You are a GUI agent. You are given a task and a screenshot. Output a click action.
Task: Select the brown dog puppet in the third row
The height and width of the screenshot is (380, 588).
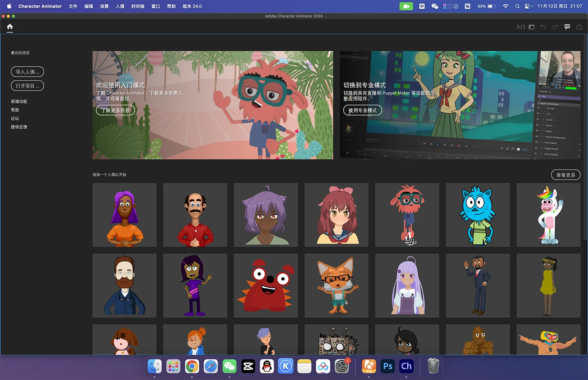pyautogui.click(x=124, y=340)
